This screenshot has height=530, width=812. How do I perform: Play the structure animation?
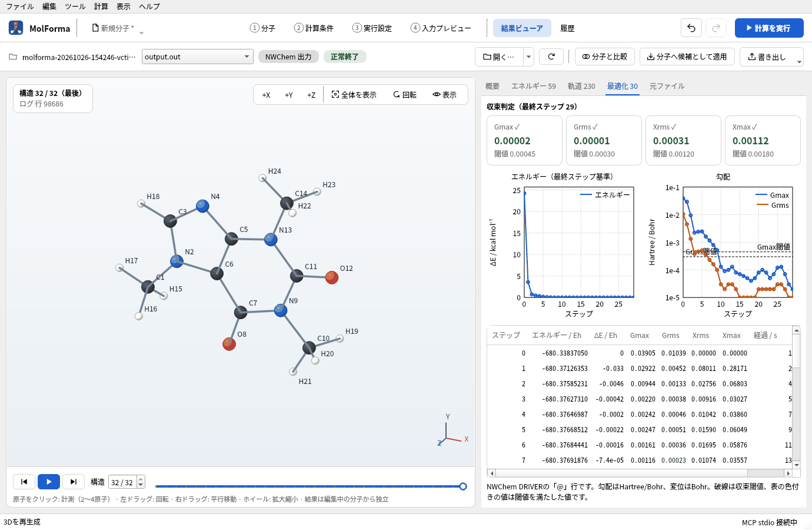[49, 482]
